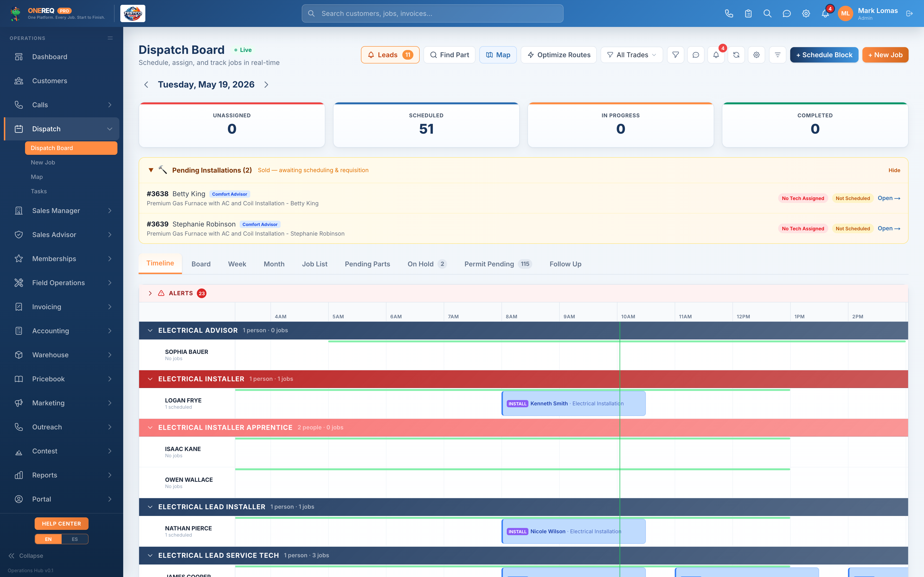
Task: Click the Kenneth Smith install job block
Action: point(573,403)
